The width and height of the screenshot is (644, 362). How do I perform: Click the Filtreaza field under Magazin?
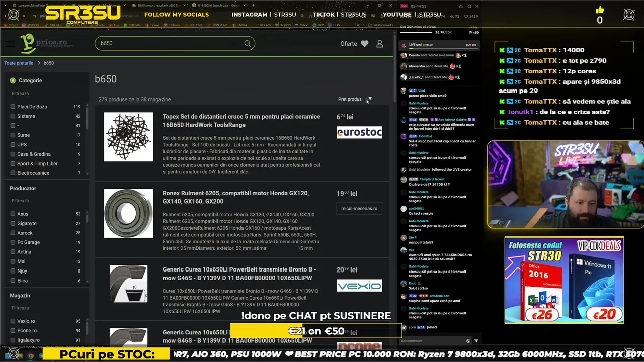45,308
